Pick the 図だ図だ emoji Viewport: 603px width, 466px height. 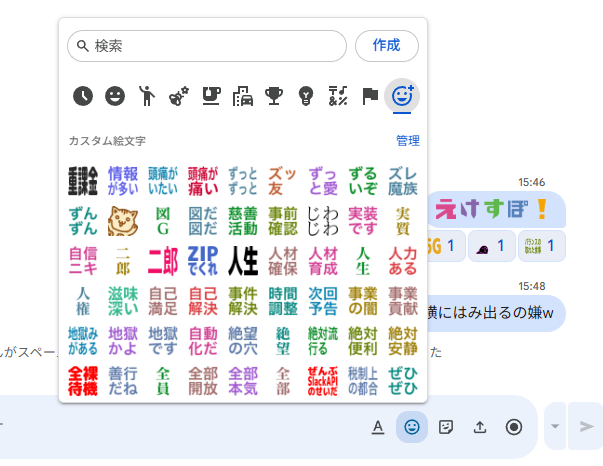click(x=203, y=221)
